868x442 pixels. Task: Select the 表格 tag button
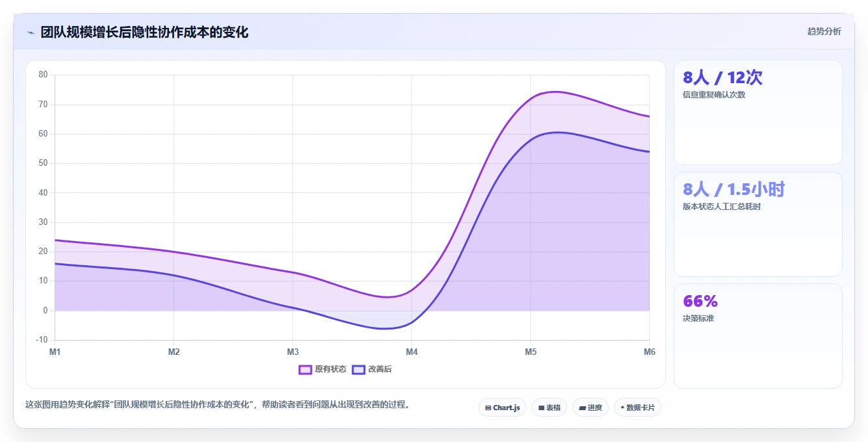pos(549,408)
